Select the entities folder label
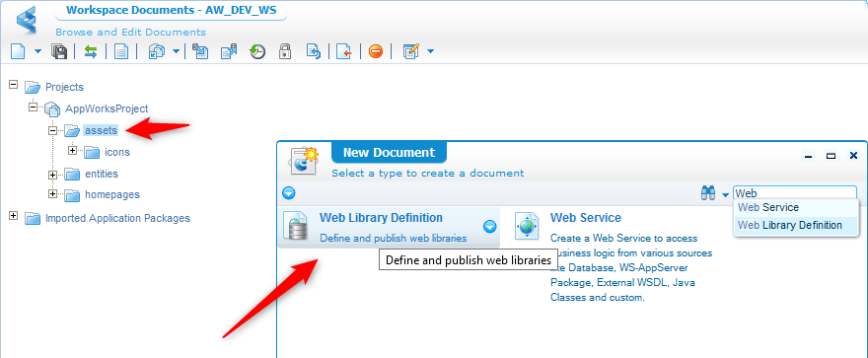 (102, 174)
